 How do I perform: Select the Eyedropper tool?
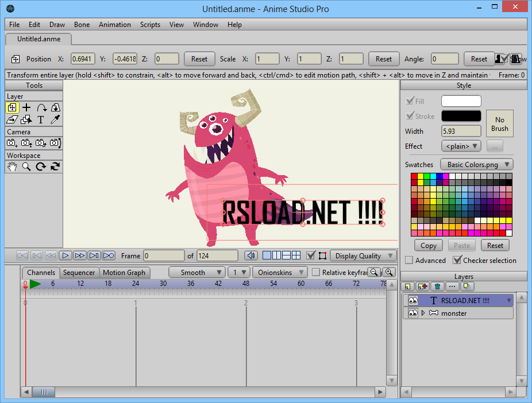click(x=55, y=119)
